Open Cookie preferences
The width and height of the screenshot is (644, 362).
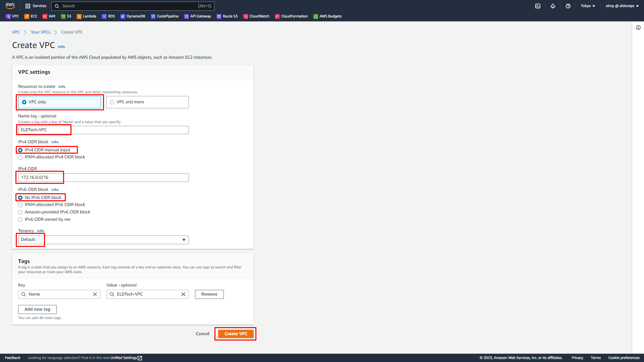click(624, 358)
